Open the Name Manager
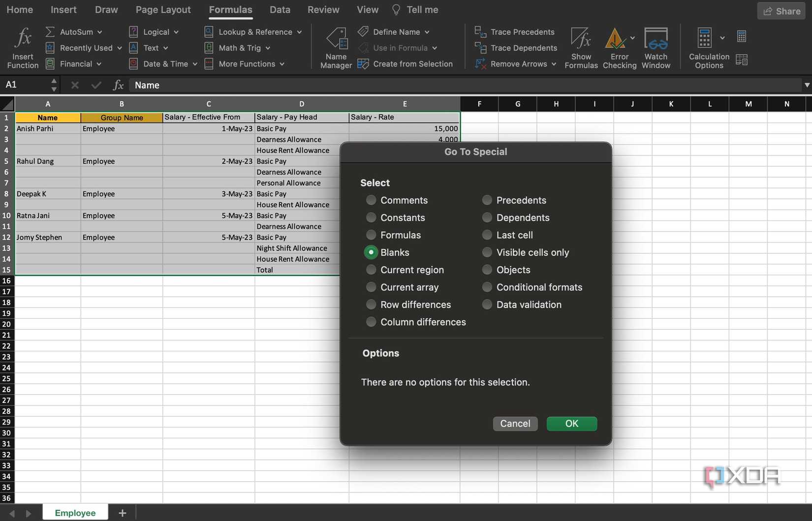The height and width of the screenshot is (521, 812). (336, 47)
